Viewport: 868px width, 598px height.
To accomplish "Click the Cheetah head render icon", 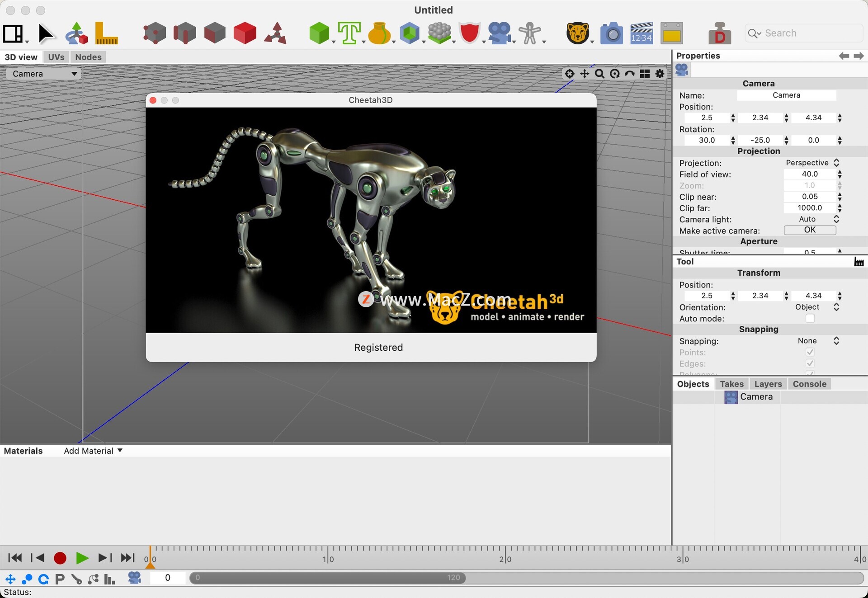I will 578,33.
